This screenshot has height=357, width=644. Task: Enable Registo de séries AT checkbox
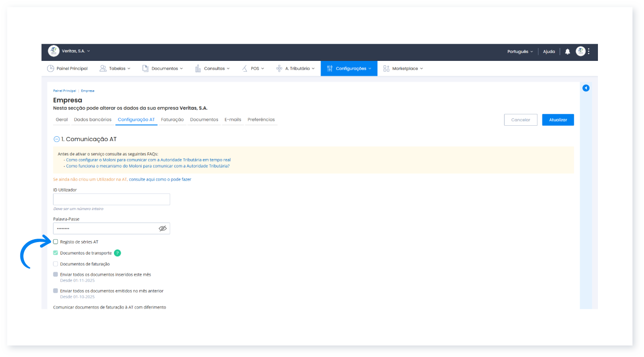tap(55, 242)
